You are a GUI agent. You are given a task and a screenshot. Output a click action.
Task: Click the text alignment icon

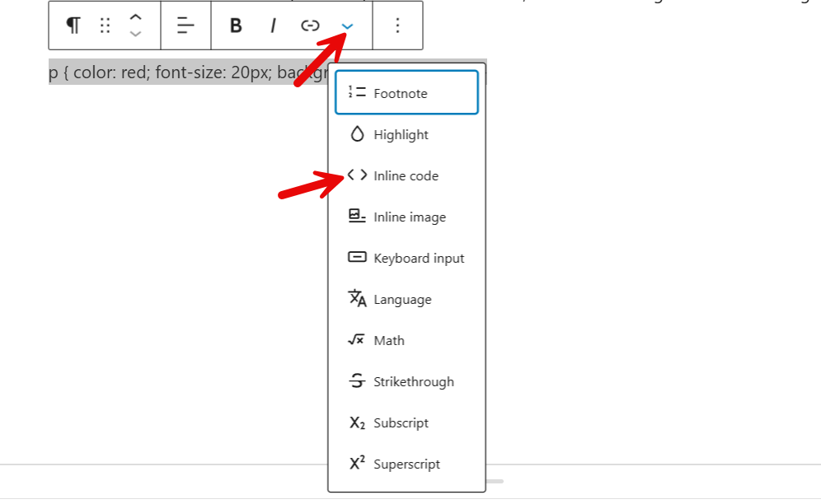[x=185, y=26]
